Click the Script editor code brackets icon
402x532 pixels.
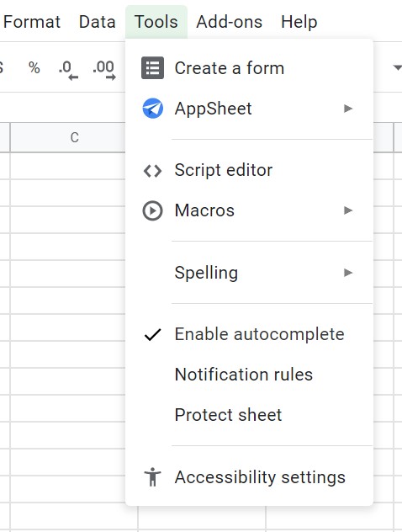point(152,171)
